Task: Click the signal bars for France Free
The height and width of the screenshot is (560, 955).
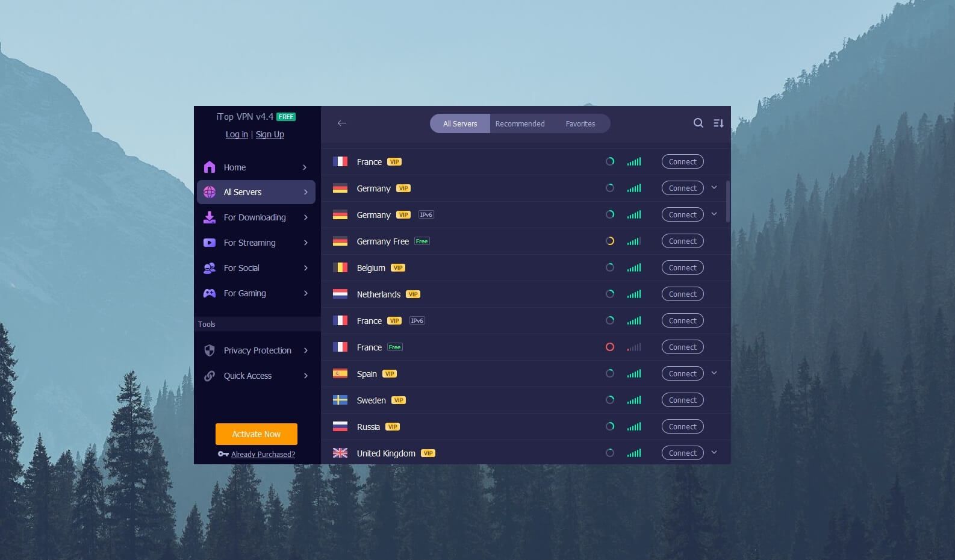Action: pyautogui.click(x=634, y=347)
